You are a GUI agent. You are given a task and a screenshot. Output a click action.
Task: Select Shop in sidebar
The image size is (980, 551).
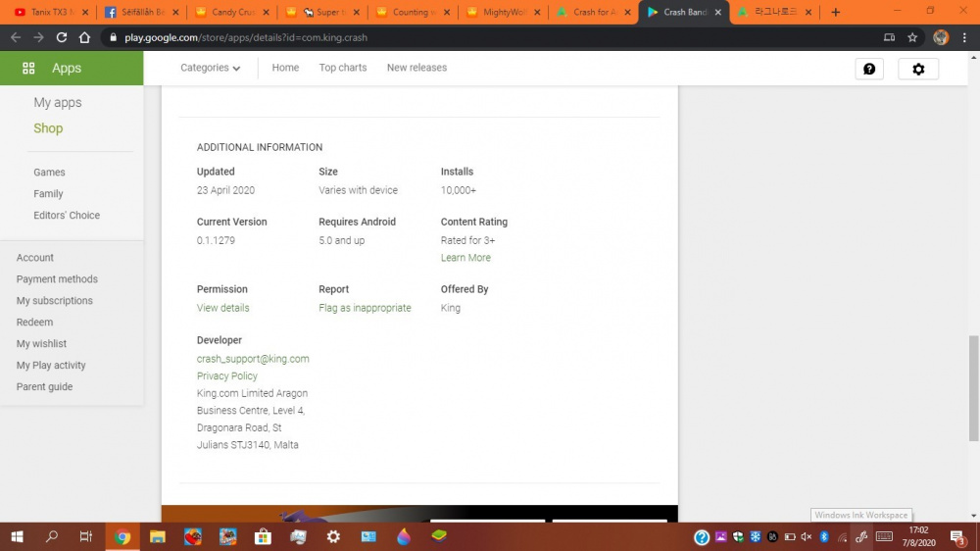[48, 128]
